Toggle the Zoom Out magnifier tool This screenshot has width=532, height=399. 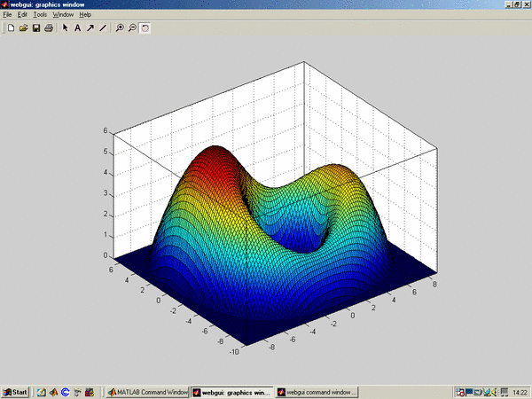point(132,28)
